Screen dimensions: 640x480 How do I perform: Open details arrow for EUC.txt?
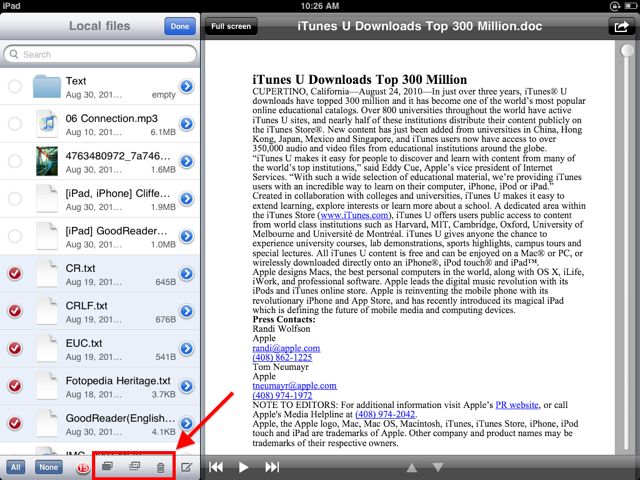click(x=187, y=349)
